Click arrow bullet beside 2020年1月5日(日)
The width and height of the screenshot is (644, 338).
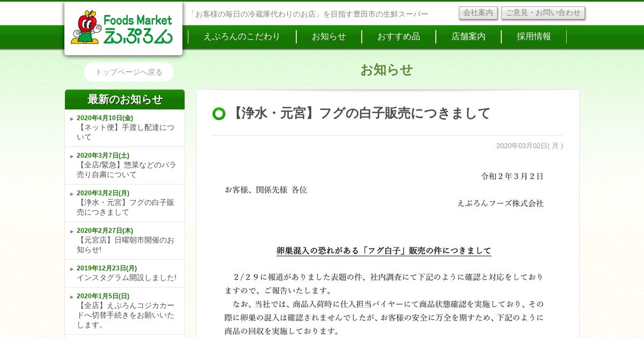[72, 297]
